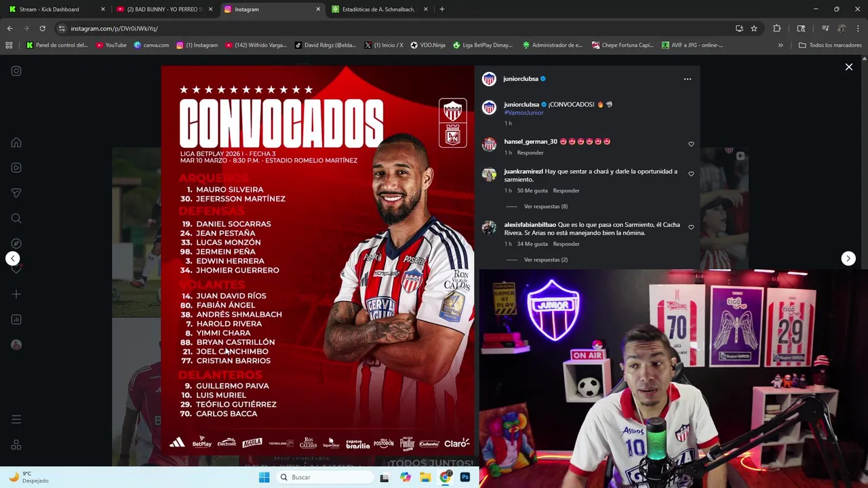Click the juniorclubsa avatar beside caption
The width and height of the screenshot is (868, 488).
coord(489,107)
